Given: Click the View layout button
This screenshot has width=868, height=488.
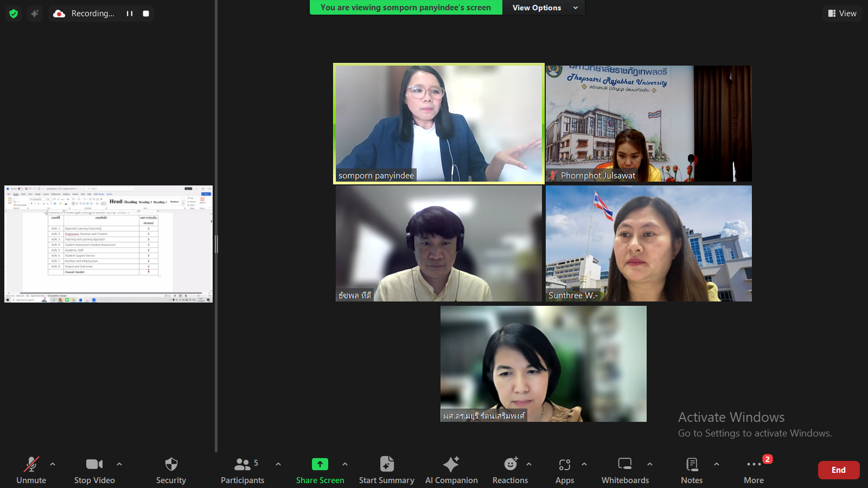Looking at the screenshot, I should [842, 14].
